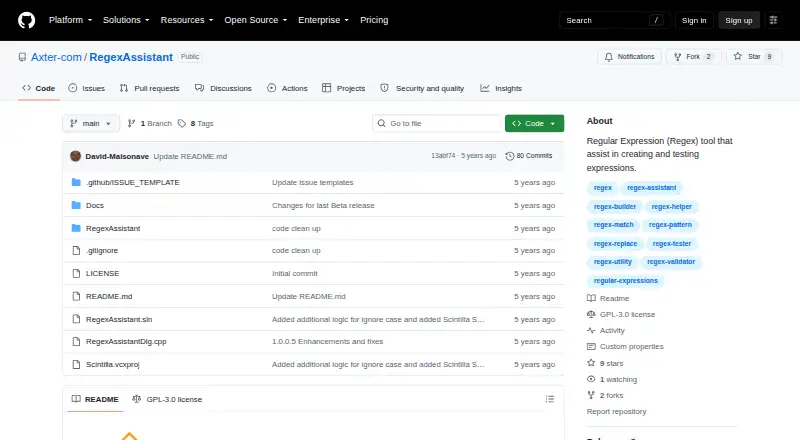Click the regex topic tag
This screenshot has height=440, width=800.
[x=603, y=188]
